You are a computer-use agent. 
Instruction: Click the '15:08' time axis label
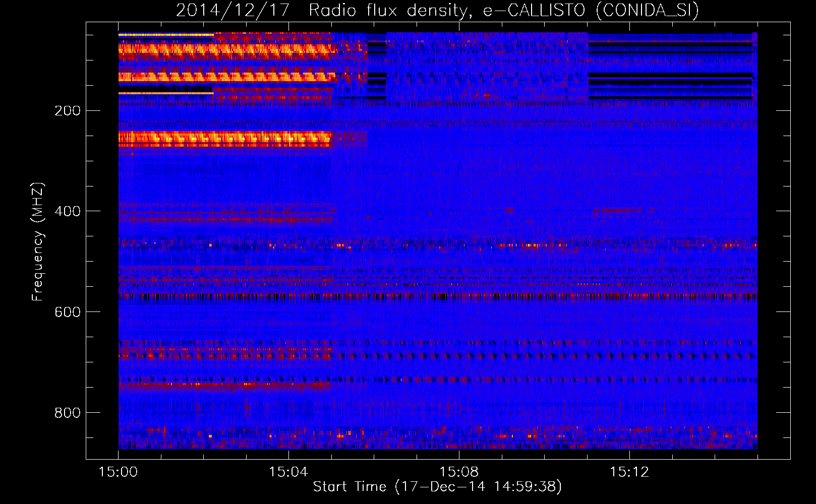coord(459,472)
